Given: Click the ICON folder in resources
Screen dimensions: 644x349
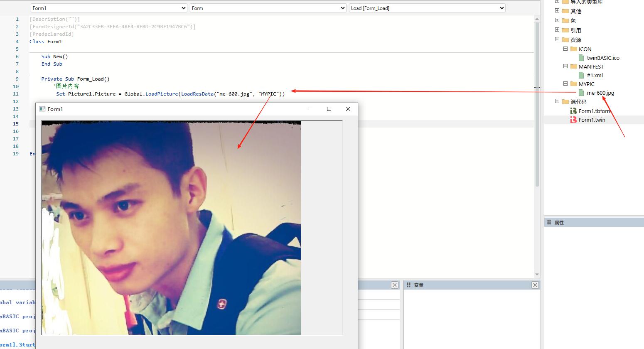Looking at the screenshot, I should (585, 49).
